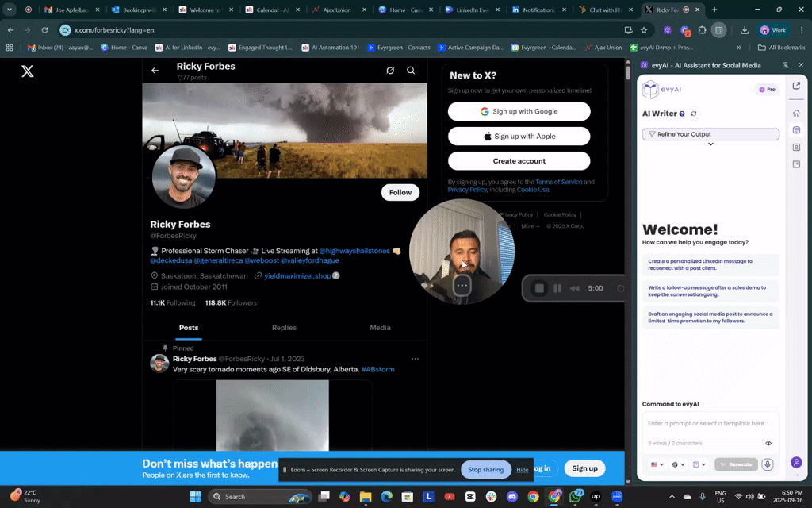Open the saved templates sidebar icon in evyAI
Screen dimensions: 812x508
(x=796, y=164)
